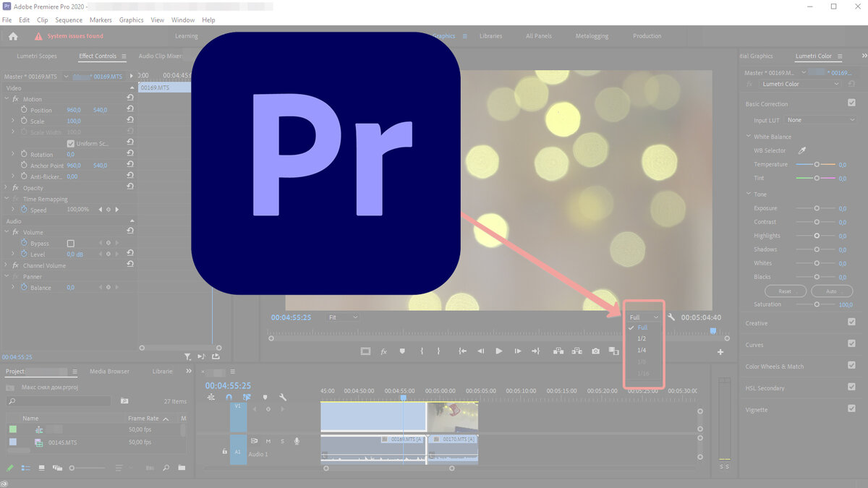The image size is (868, 488).
Task: Click the Reset button under Tone
Action: 785,291
